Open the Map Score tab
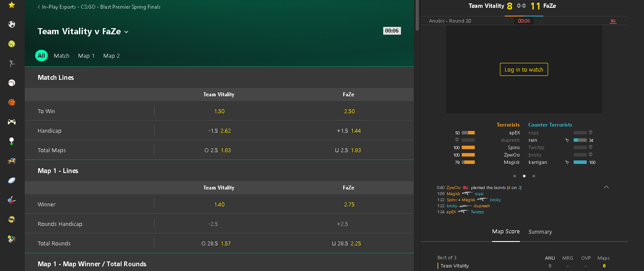 [x=506, y=232]
